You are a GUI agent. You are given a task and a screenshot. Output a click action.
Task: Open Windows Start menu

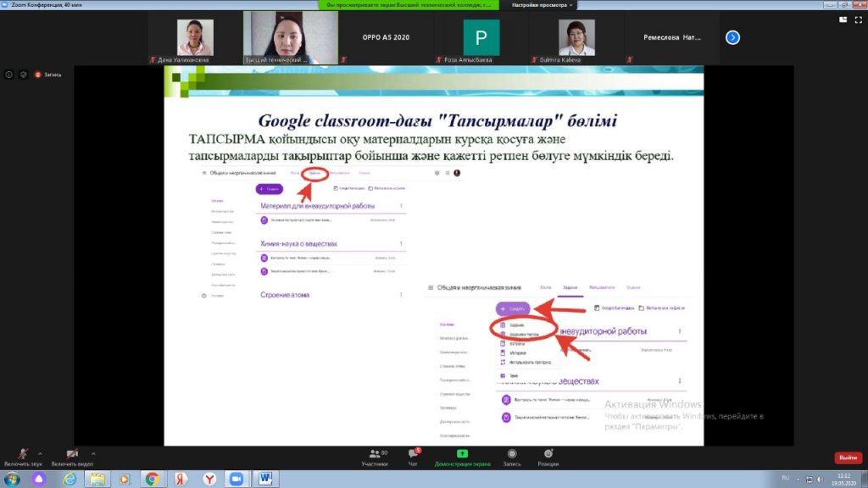(12, 479)
